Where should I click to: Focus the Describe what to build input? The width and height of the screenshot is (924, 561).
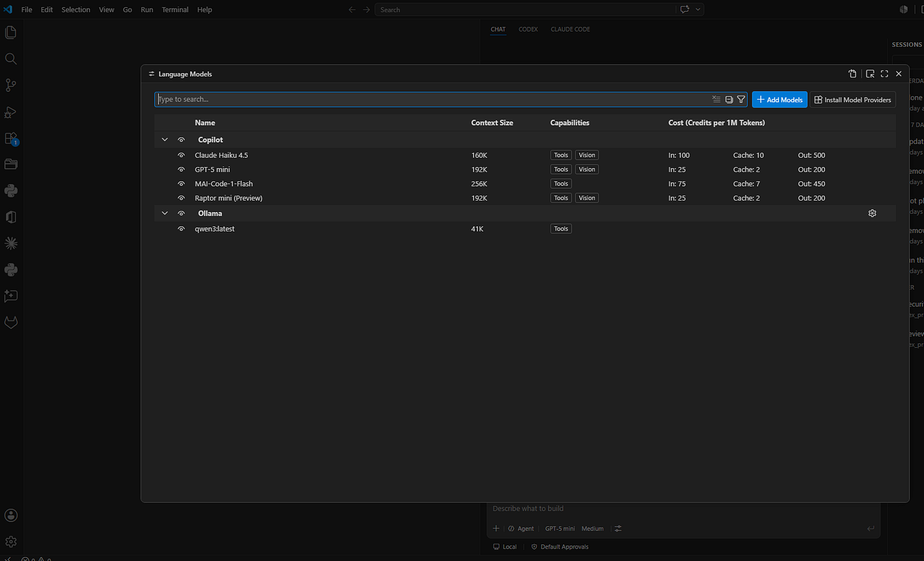(x=683, y=509)
